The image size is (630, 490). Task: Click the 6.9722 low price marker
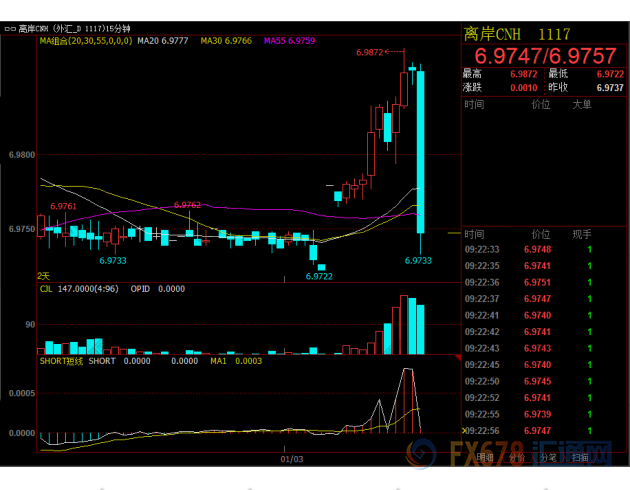[319, 276]
